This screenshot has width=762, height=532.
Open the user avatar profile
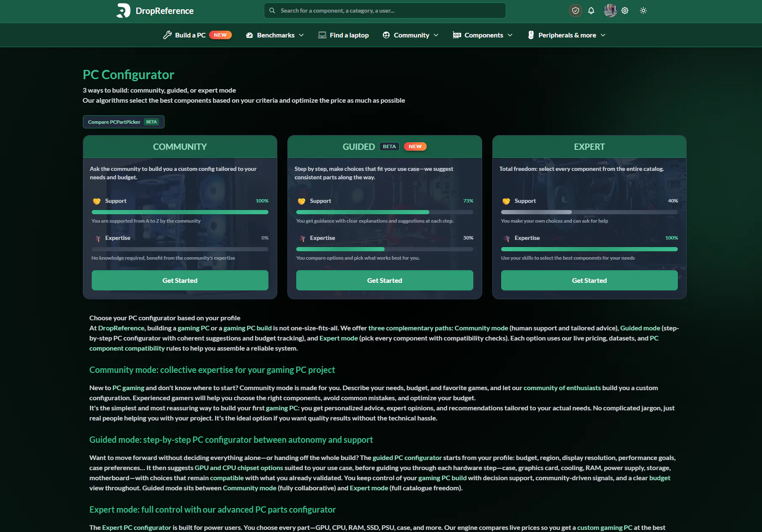(x=610, y=11)
